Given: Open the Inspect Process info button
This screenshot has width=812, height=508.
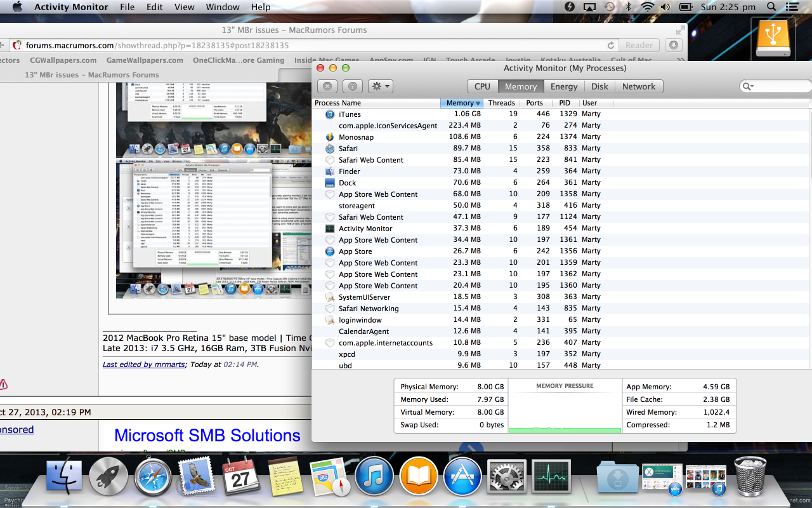Looking at the screenshot, I should tap(353, 86).
